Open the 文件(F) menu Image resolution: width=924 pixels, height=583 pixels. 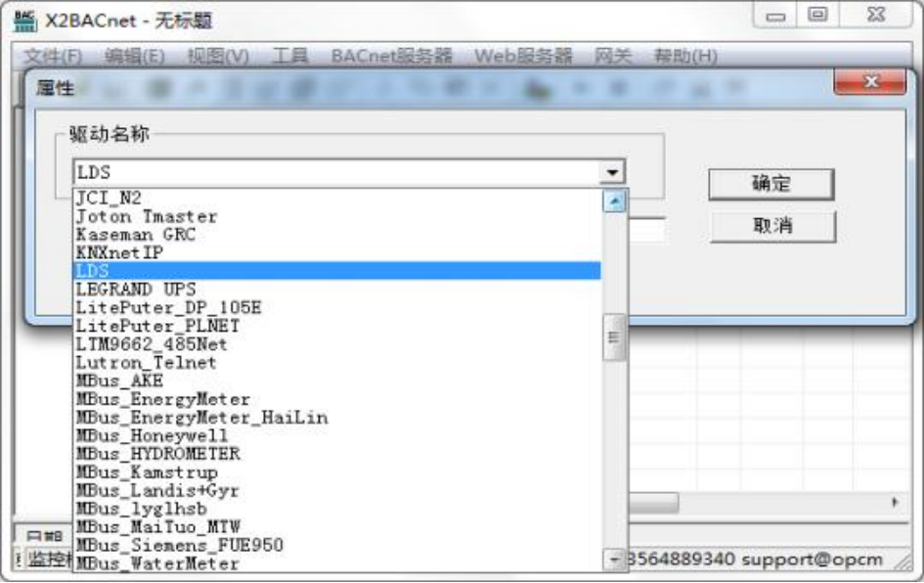(53, 56)
